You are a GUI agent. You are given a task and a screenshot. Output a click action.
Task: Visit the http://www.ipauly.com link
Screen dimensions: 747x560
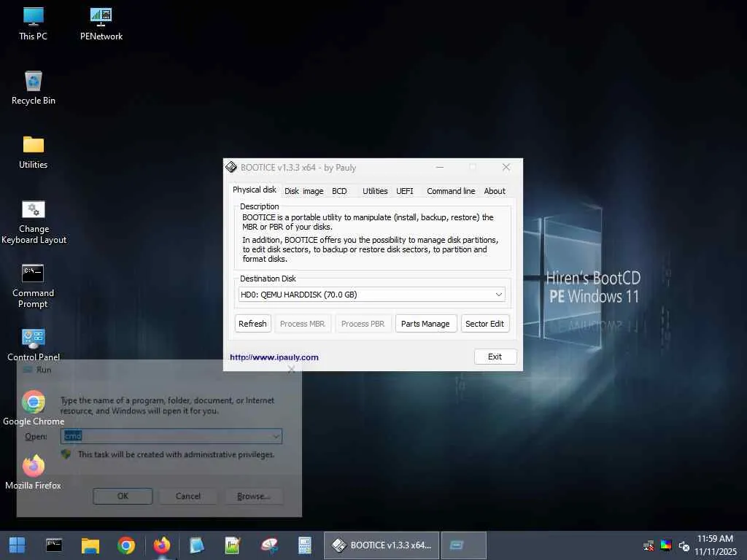coord(274,357)
